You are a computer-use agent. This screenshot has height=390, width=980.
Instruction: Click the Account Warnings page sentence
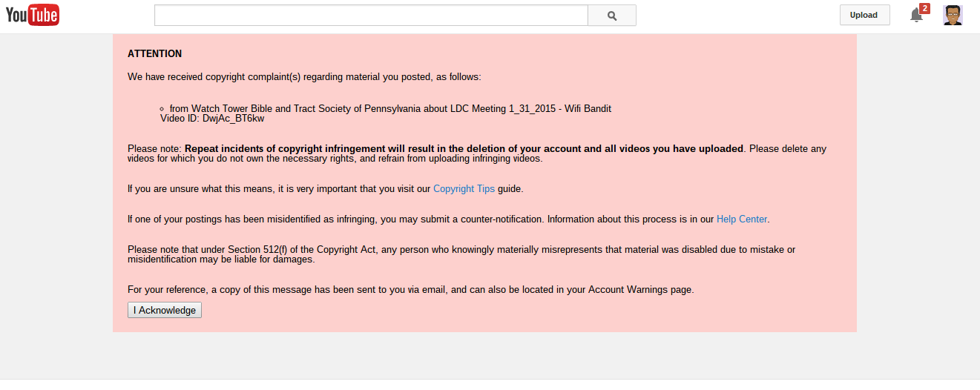[411, 290]
